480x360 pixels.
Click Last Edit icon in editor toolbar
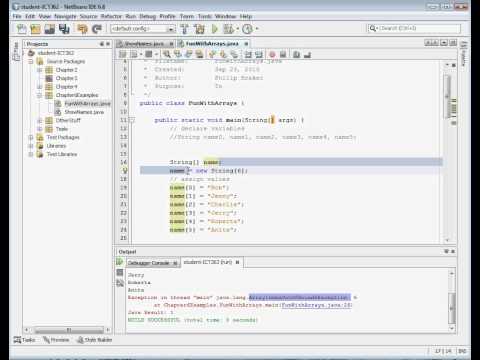pos(123,54)
